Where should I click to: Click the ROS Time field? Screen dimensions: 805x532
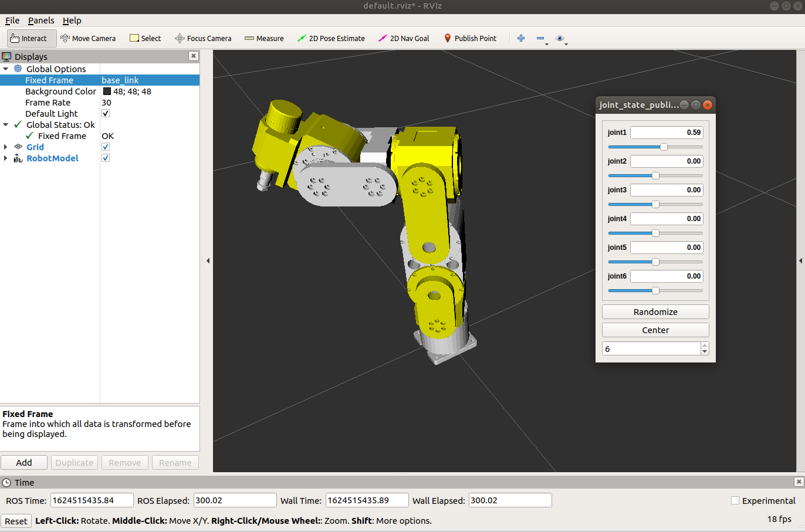coord(92,500)
